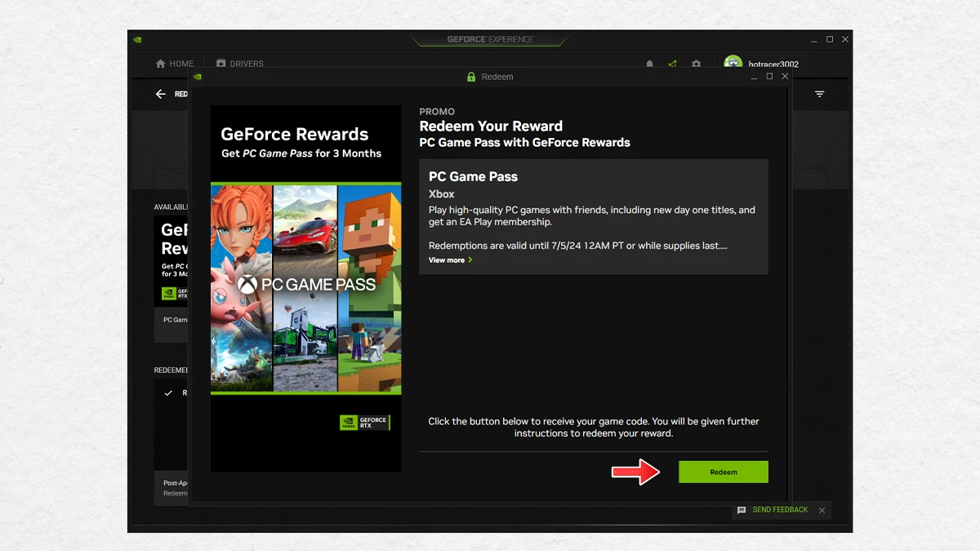
Task: Click the 'PC Game Pass with GeForce Rewards' subtitle
Action: [524, 143]
